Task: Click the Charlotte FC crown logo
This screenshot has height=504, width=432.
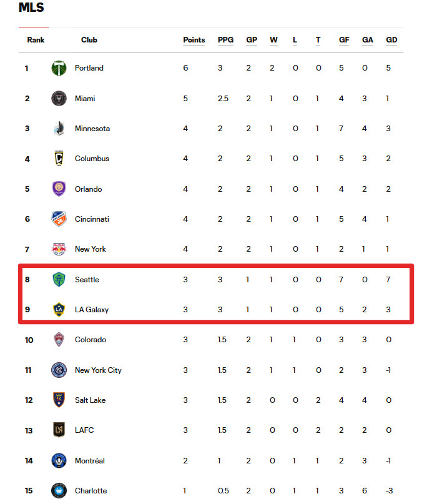Action: coord(59,490)
